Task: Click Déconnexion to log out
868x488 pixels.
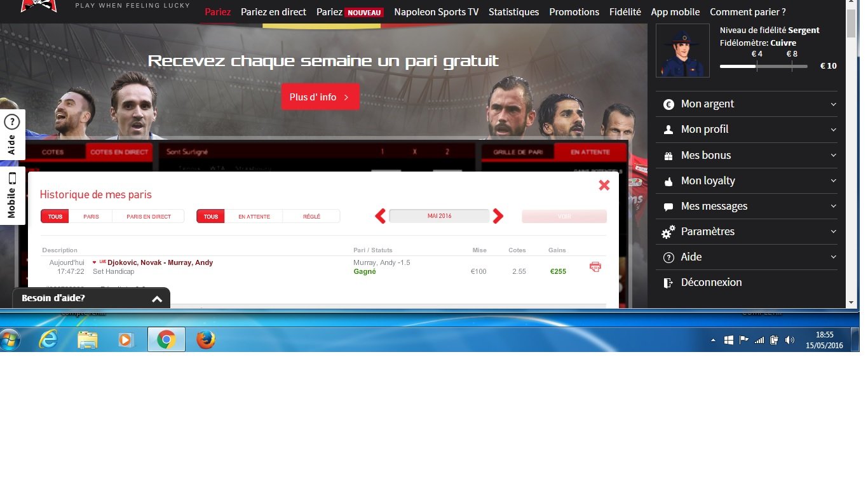Action: point(711,283)
